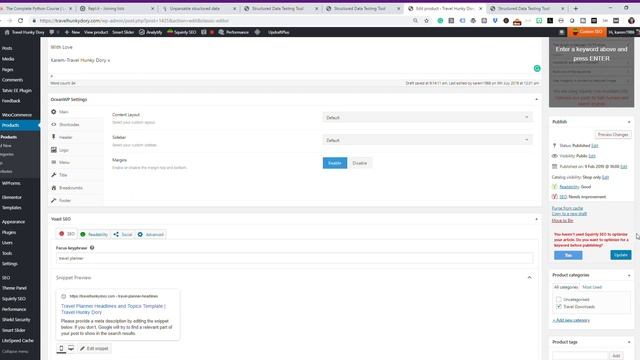Click View product in the admin bar
The image size is (640, 360).
click(96, 32)
